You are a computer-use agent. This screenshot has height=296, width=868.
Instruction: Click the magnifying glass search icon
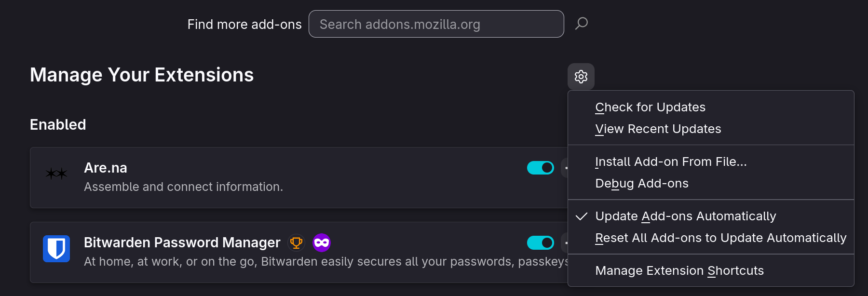[x=581, y=23]
